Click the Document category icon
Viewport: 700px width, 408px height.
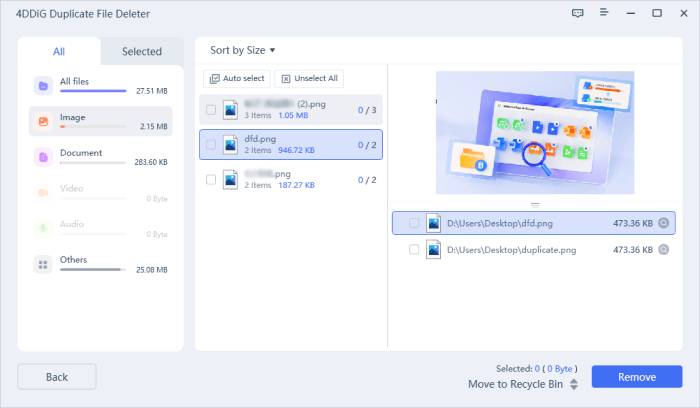tap(43, 157)
